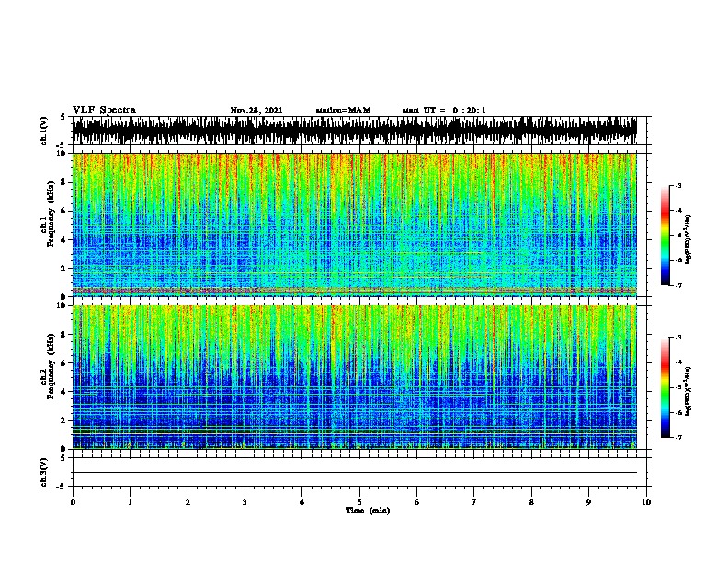
Task: Click the time axis tick label "7"
Action: [x=474, y=502]
